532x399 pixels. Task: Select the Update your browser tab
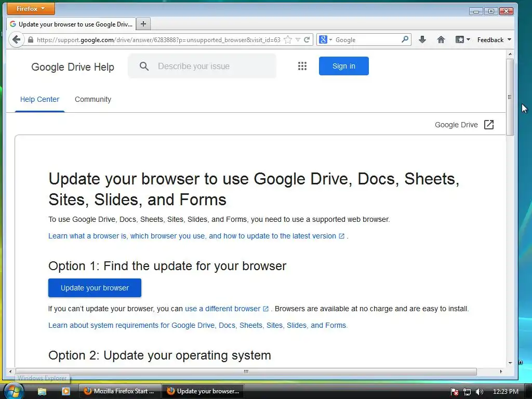71,24
